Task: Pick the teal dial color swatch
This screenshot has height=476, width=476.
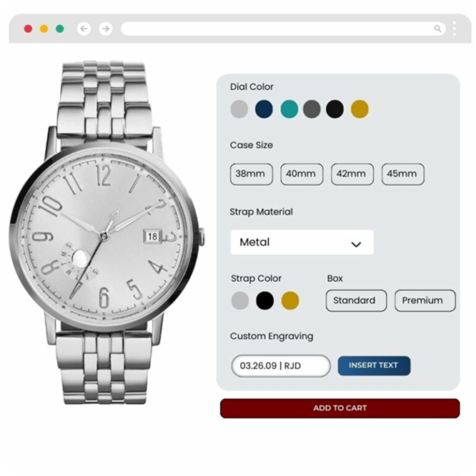Action: [x=289, y=109]
